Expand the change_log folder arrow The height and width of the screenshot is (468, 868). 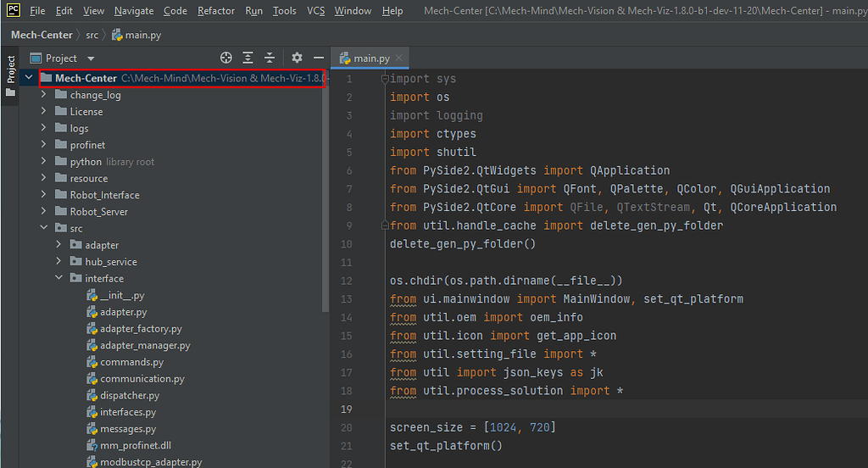click(x=44, y=95)
